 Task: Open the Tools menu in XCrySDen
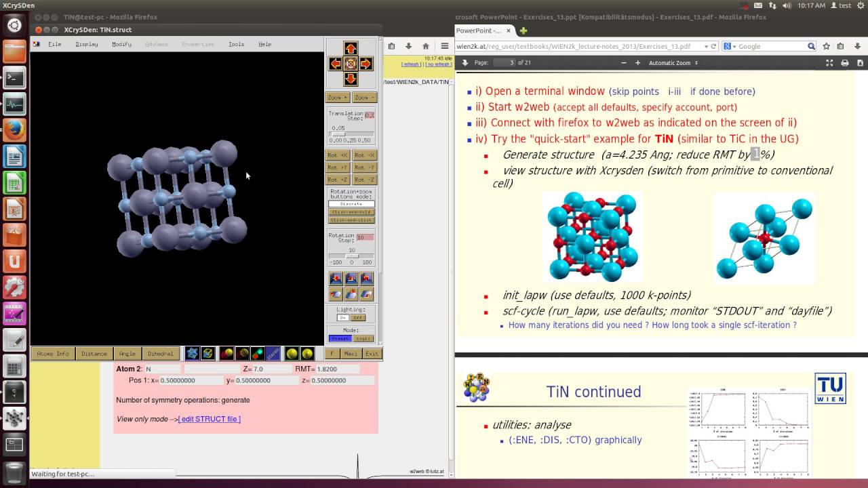pyautogui.click(x=236, y=44)
